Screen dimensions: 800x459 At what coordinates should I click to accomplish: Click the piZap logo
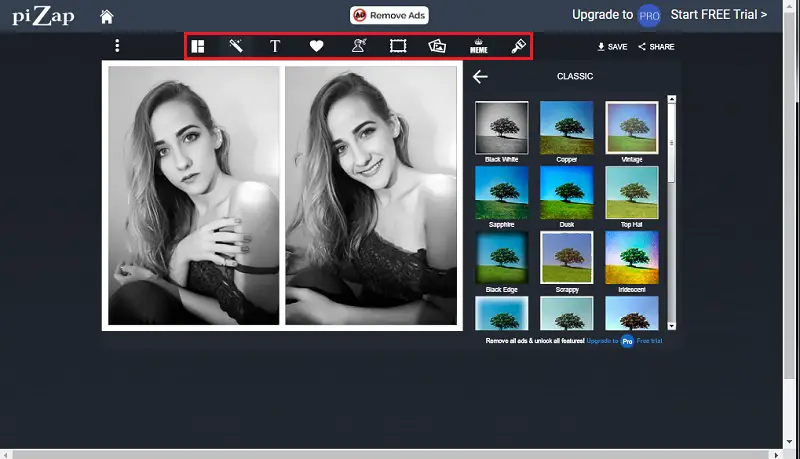coord(43,16)
